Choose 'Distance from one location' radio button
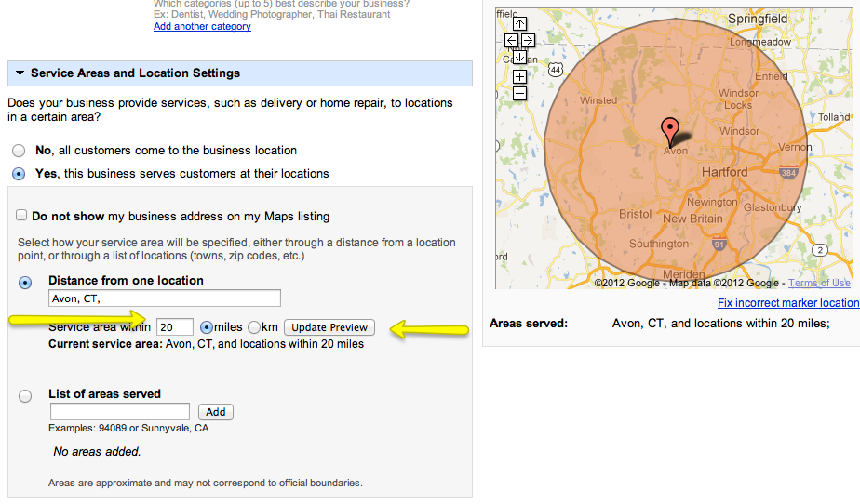 point(25,282)
